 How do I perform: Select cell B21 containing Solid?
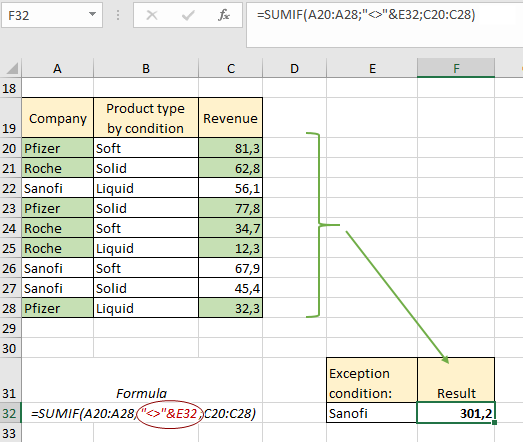(x=146, y=168)
